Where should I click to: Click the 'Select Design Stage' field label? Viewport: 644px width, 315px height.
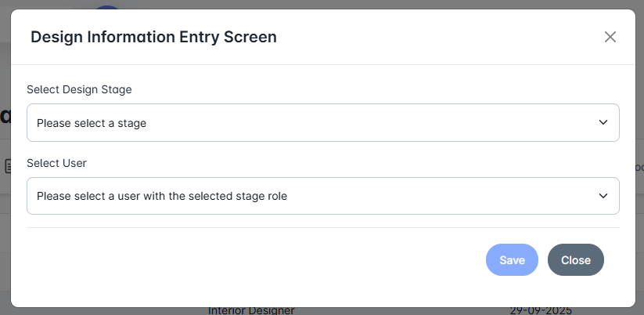pyautogui.click(x=79, y=89)
